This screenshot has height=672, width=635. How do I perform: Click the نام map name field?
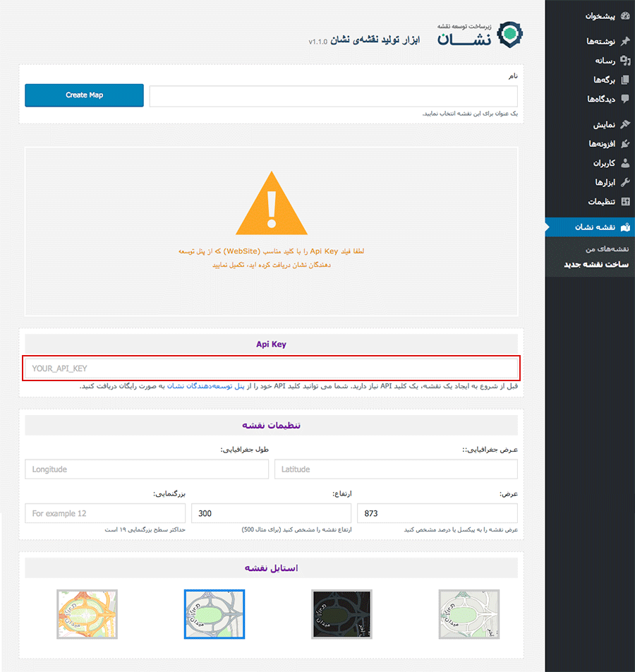333,96
